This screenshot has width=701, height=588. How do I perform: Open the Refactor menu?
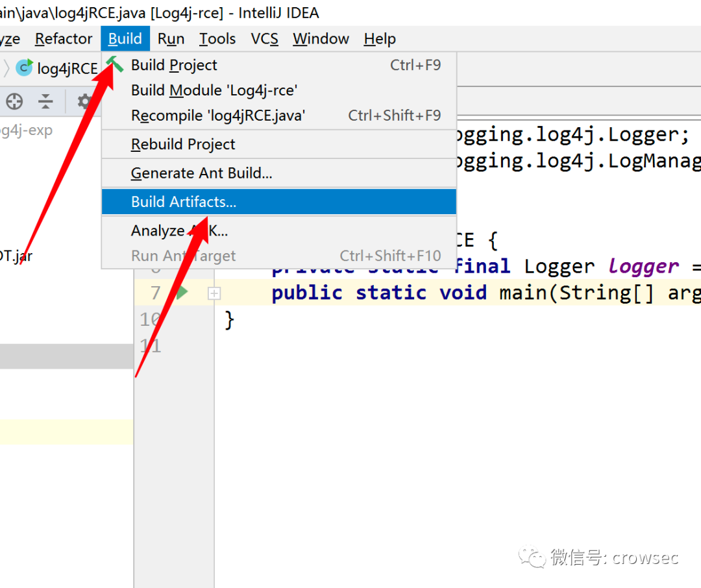pos(64,39)
